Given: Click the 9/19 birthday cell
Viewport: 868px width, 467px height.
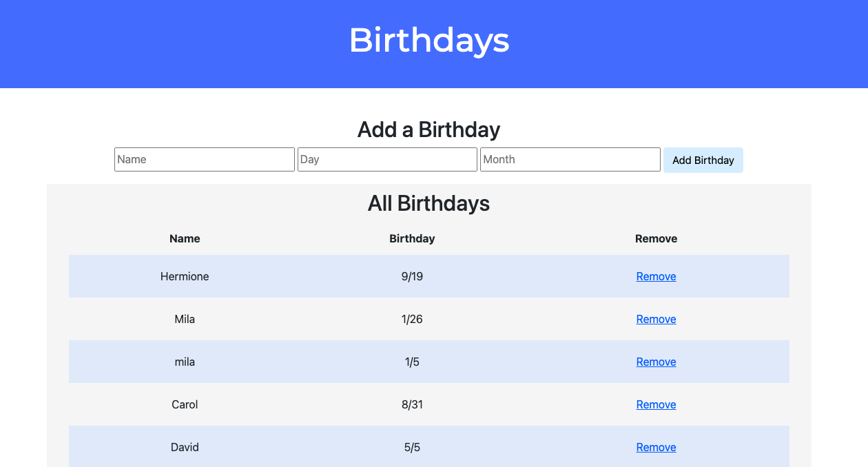Looking at the screenshot, I should coord(412,276).
